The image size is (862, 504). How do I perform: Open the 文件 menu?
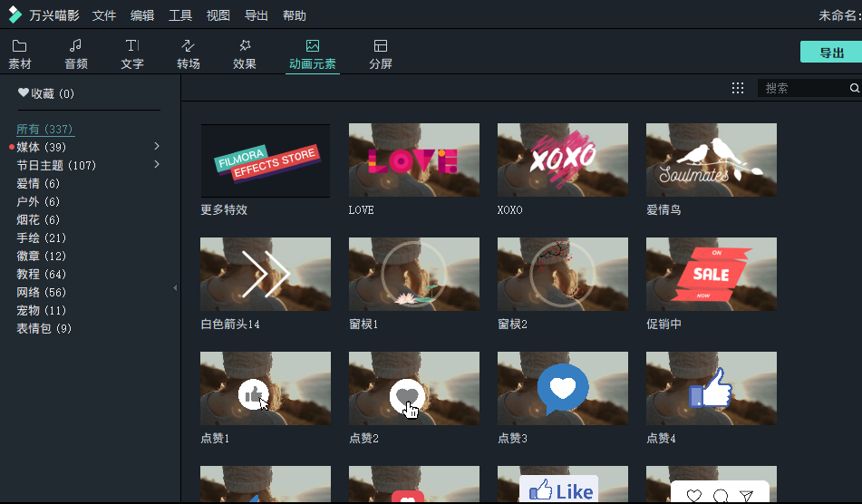(x=104, y=15)
